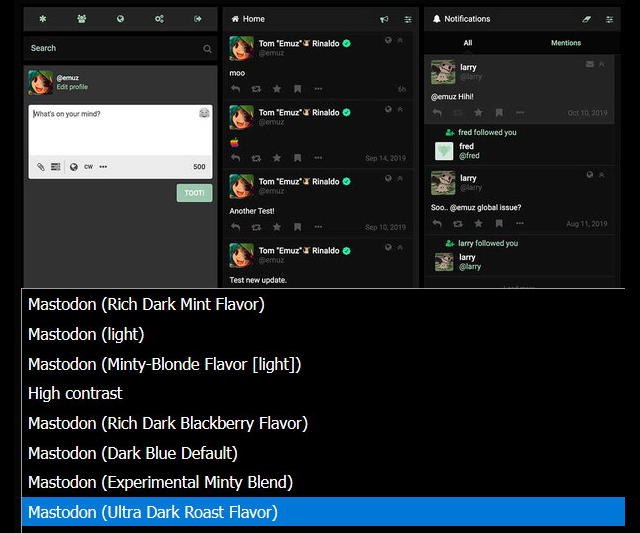Reply to the apple emoji post
Image resolution: width=640 pixels, height=533 pixels.
[236, 158]
